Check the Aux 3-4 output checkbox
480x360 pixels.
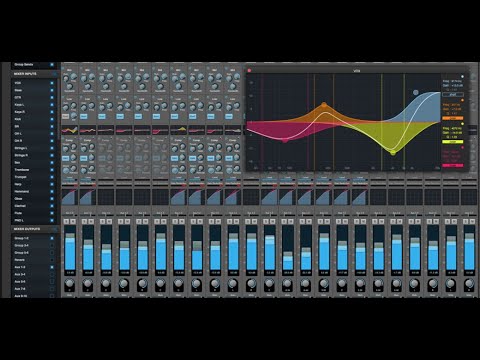[52, 275]
